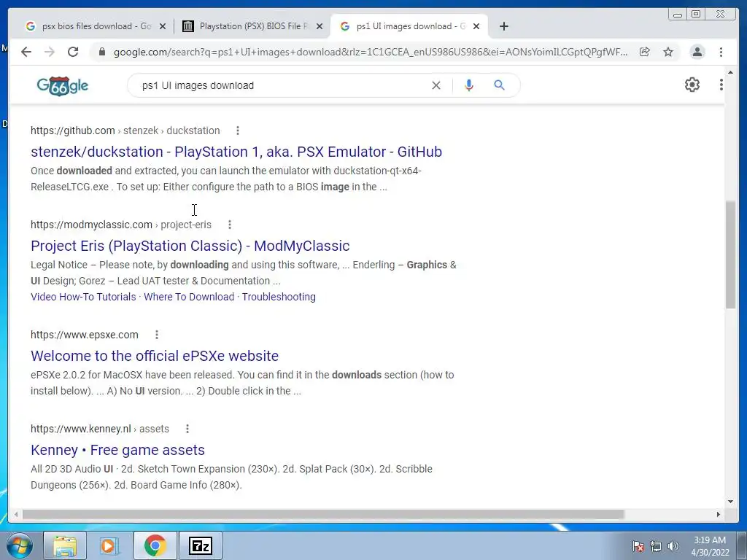Click the https://github.com stenzek breadcrumb
Viewport: 747px width, 560px height.
(x=125, y=131)
